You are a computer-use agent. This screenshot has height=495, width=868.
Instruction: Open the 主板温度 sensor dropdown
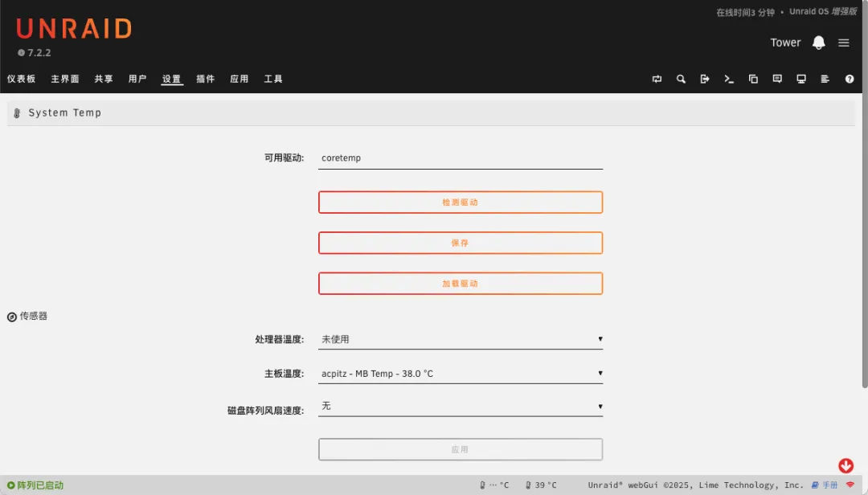[461, 374]
